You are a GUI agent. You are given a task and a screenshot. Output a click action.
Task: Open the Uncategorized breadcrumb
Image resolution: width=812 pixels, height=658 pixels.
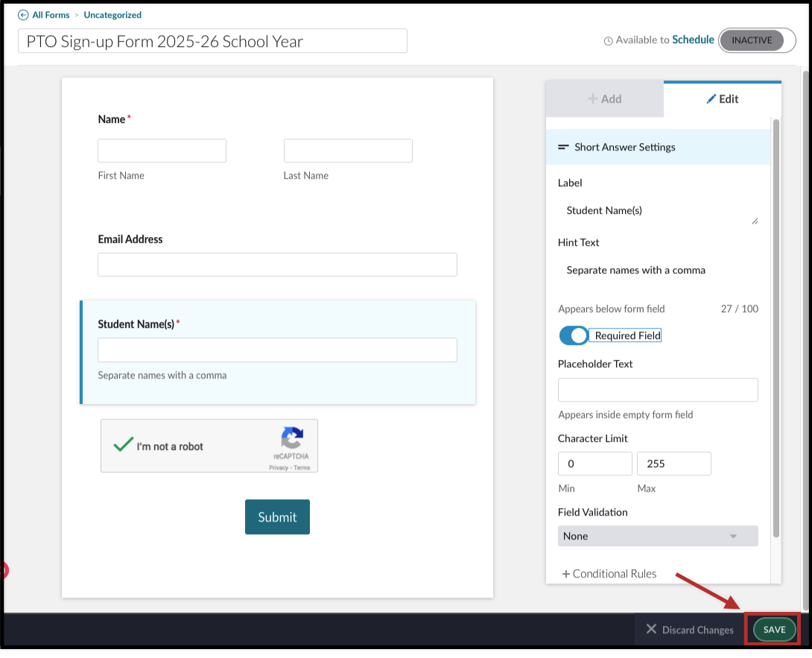point(112,14)
